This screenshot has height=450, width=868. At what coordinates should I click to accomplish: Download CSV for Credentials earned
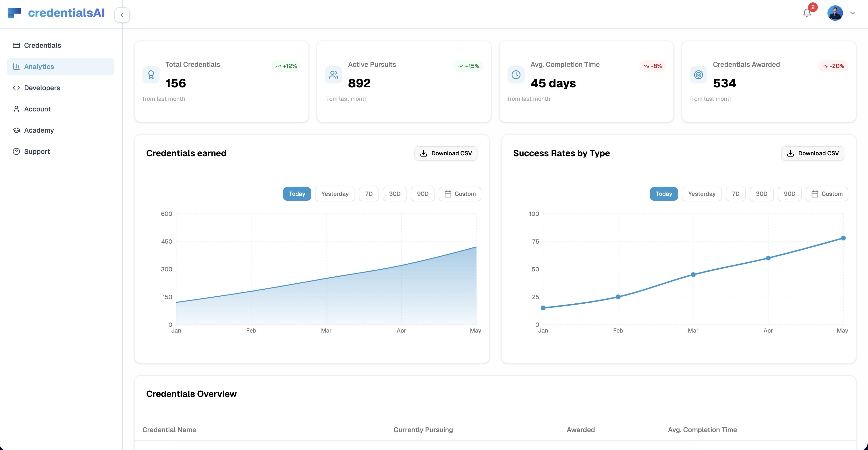[x=446, y=153]
